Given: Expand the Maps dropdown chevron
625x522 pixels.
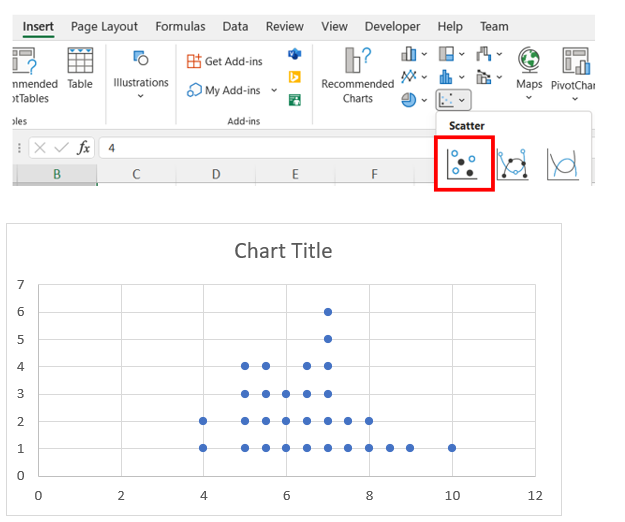Looking at the screenshot, I should pos(529,98).
